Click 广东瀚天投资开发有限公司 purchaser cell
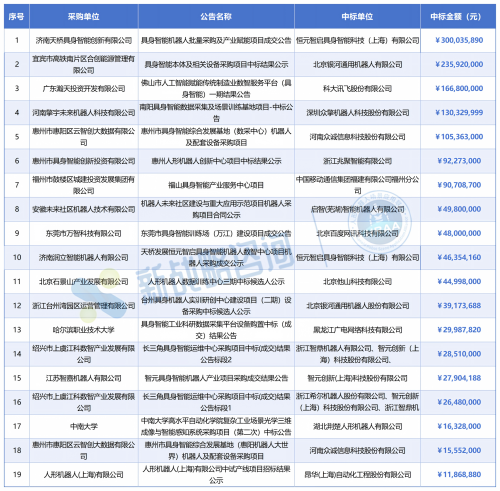Image resolution: width=500 pixels, height=491 pixels. tap(84, 89)
